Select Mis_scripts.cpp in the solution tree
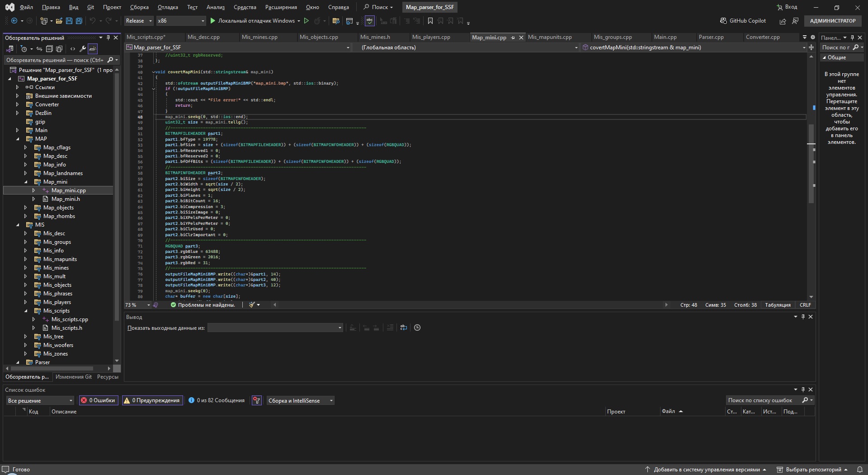868x475 pixels. pos(70,319)
